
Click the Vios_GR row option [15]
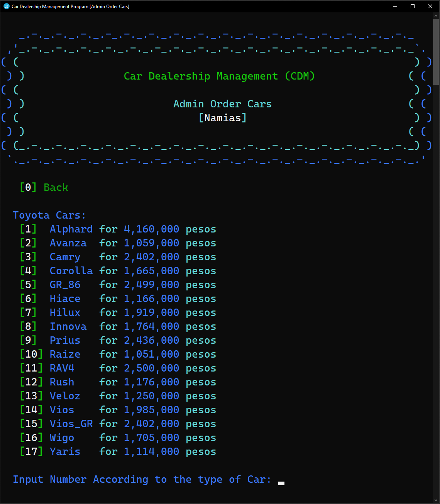tap(118, 424)
